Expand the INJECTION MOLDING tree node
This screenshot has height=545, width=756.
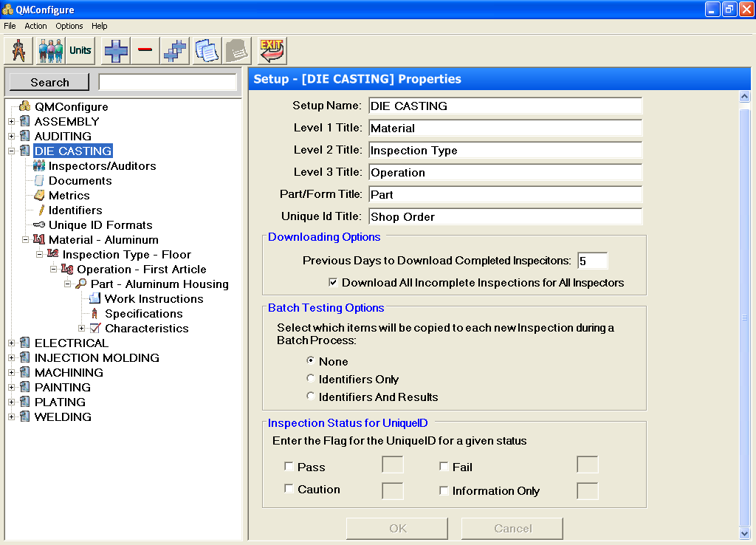point(12,358)
